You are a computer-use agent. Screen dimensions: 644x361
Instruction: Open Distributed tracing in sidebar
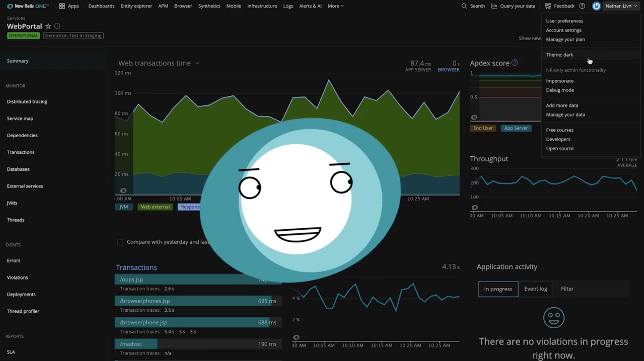click(x=27, y=102)
